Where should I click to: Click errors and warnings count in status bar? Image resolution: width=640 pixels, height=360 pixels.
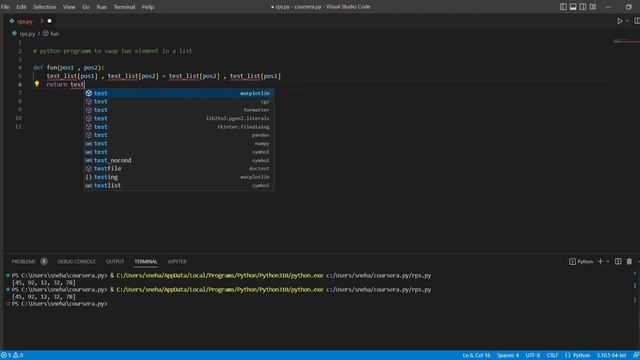(12, 356)
